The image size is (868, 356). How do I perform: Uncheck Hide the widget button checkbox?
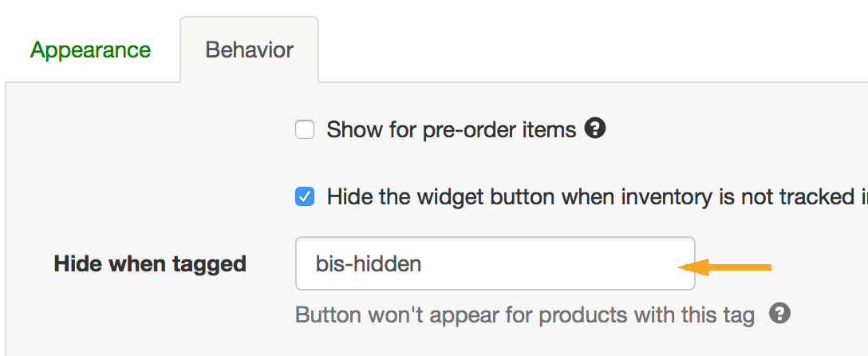coord(305,196)
